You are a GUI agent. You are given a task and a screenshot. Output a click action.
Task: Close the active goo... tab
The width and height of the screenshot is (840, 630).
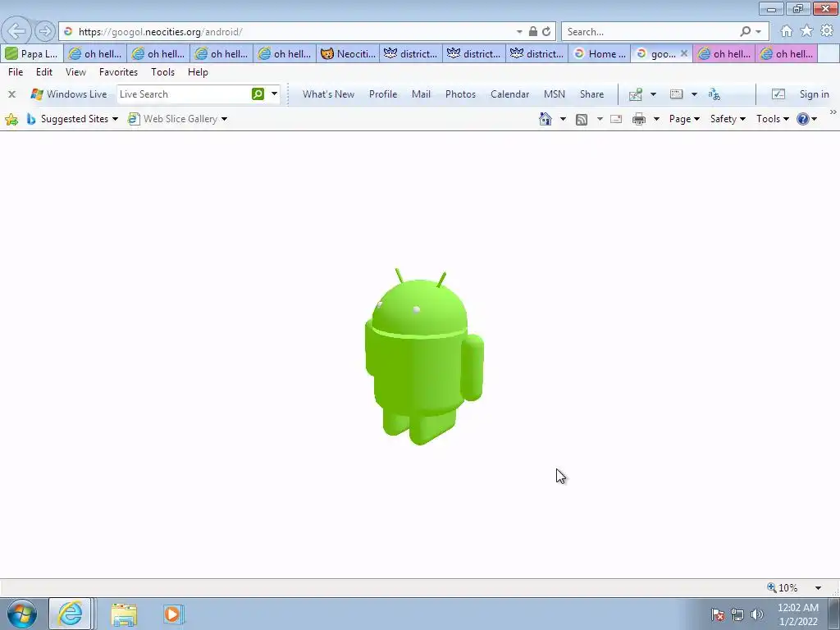pyautogui.click(x=684, y=53)
